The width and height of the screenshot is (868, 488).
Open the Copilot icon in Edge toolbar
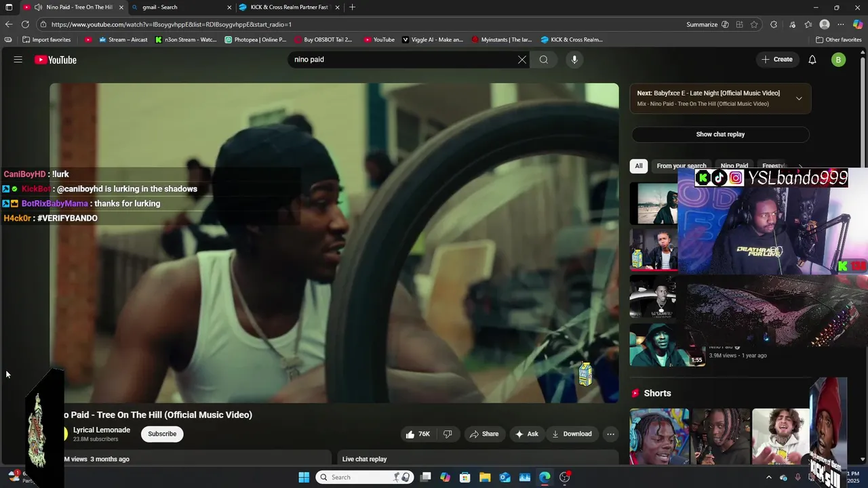pos(857,24)
